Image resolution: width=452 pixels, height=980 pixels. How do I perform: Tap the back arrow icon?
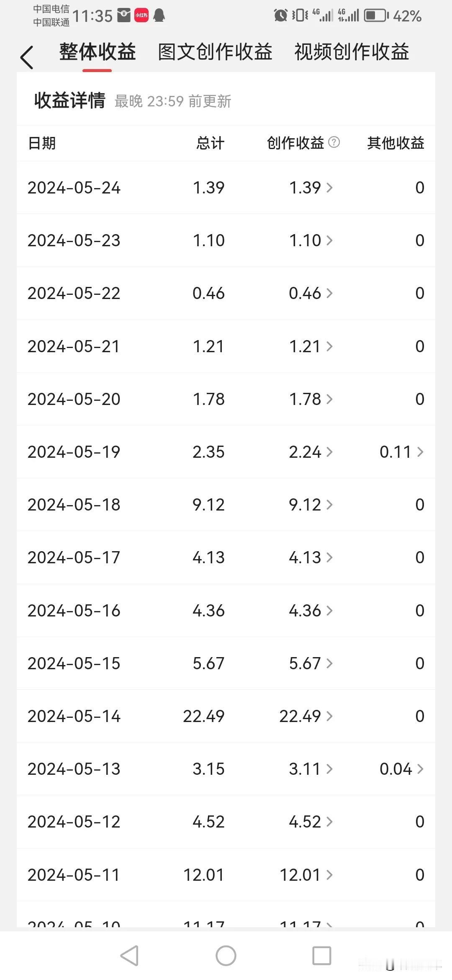(27, 57)
